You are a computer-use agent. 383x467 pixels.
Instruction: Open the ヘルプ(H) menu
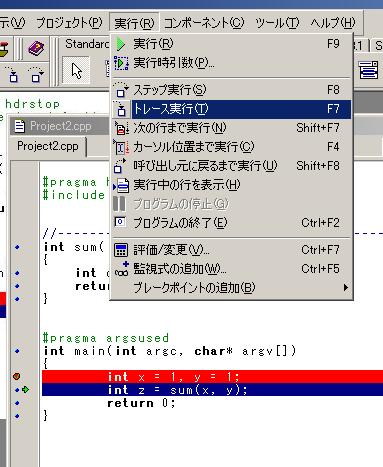333,23
